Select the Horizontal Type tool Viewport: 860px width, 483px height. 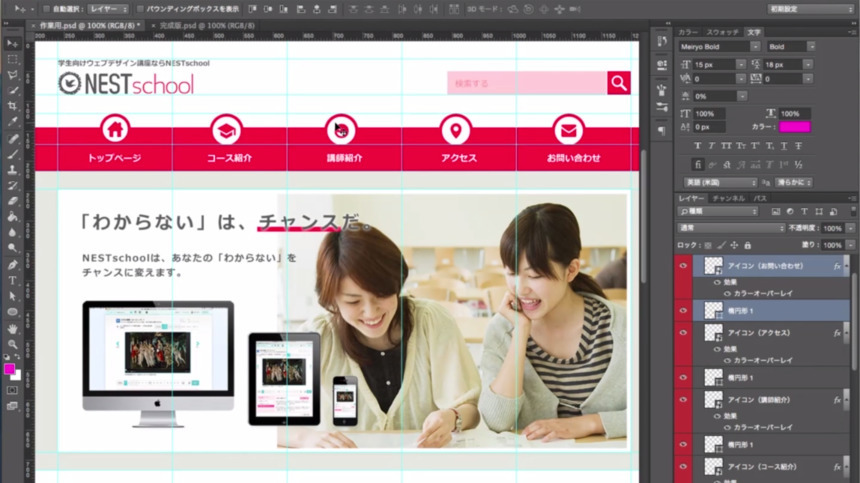12,281
